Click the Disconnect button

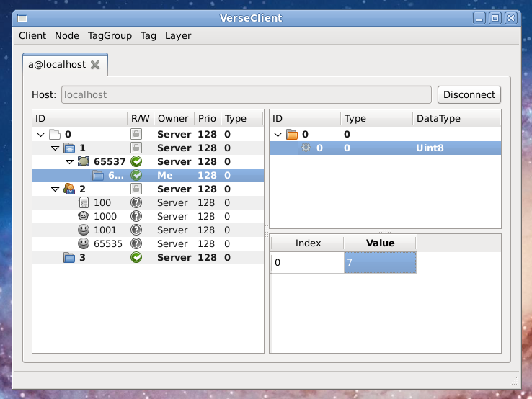click(469, 94)
